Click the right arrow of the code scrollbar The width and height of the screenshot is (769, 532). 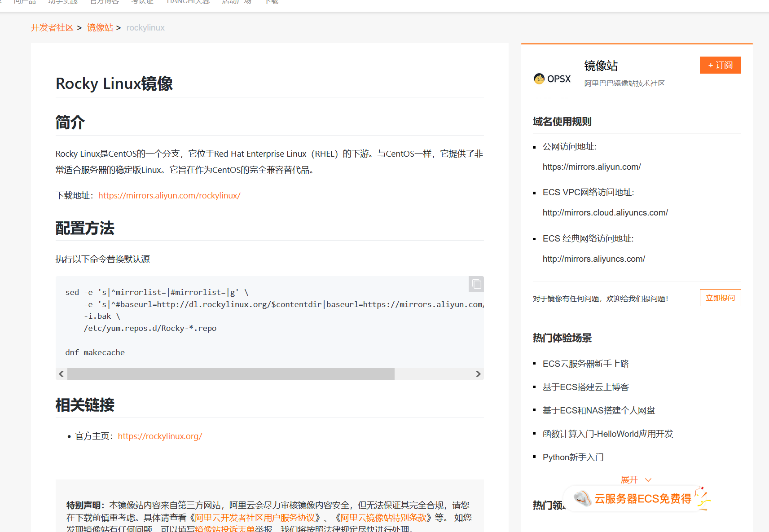pos(478,374)
